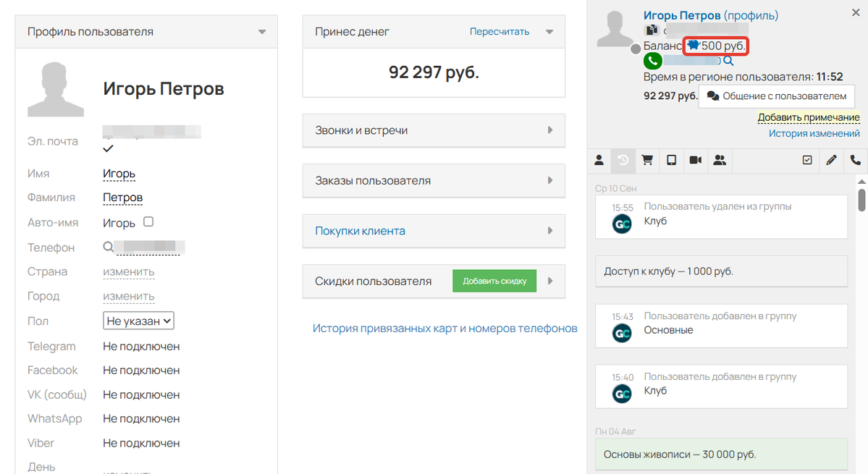
Task: Click the tasks checkmark icon in sidebar
Action: tap(807, 161)
